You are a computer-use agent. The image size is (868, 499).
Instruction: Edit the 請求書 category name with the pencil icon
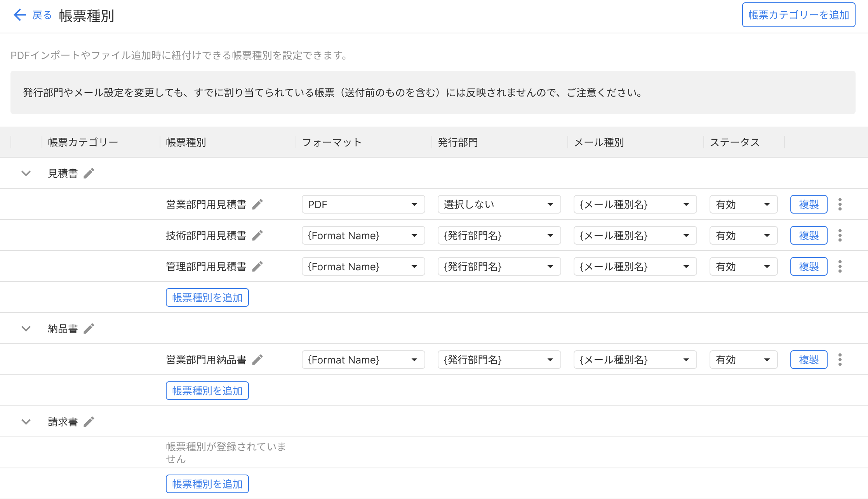(x=89, y=422)
